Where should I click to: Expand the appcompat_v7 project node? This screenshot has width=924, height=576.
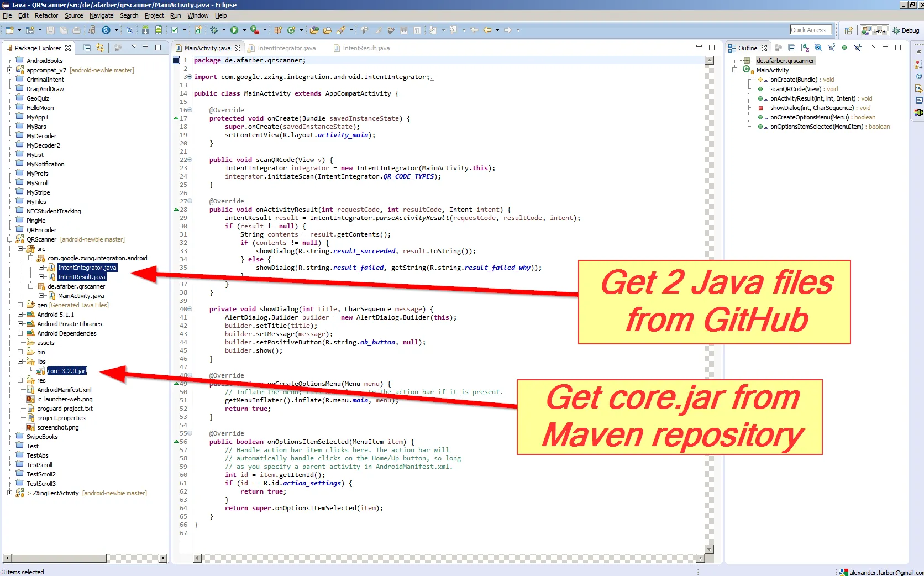pos(9,70)
